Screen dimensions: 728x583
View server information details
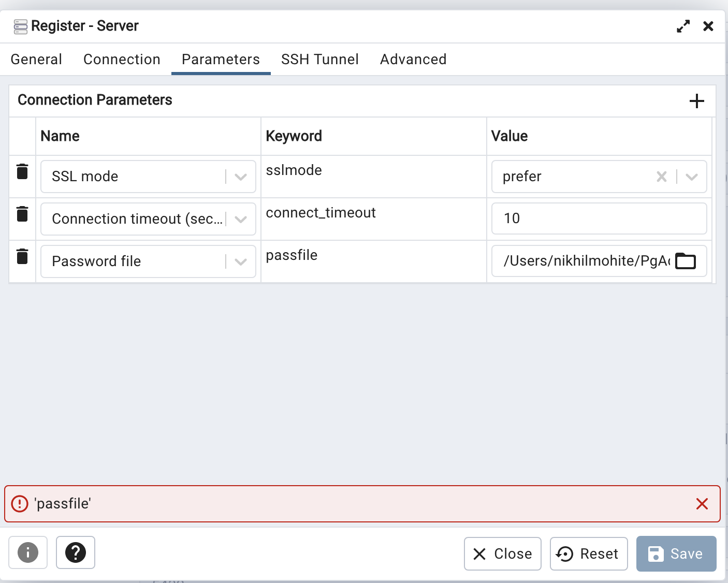pos(27,553)
